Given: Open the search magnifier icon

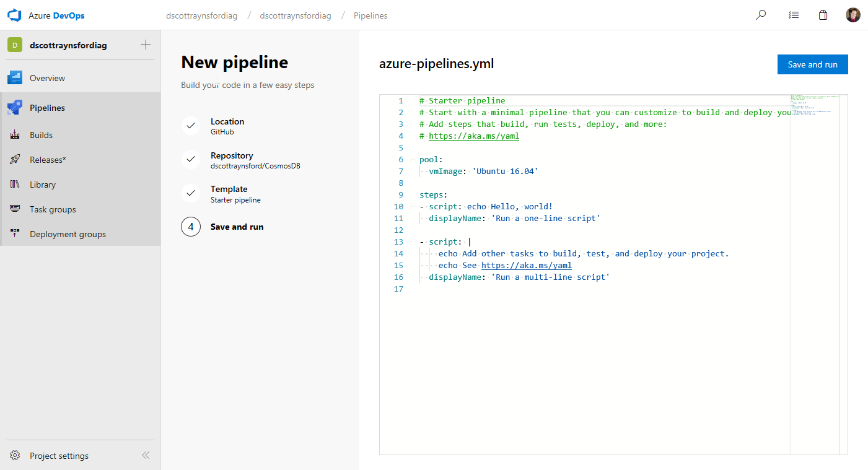Looking at the screenshot, I should (x=761, y=15).
